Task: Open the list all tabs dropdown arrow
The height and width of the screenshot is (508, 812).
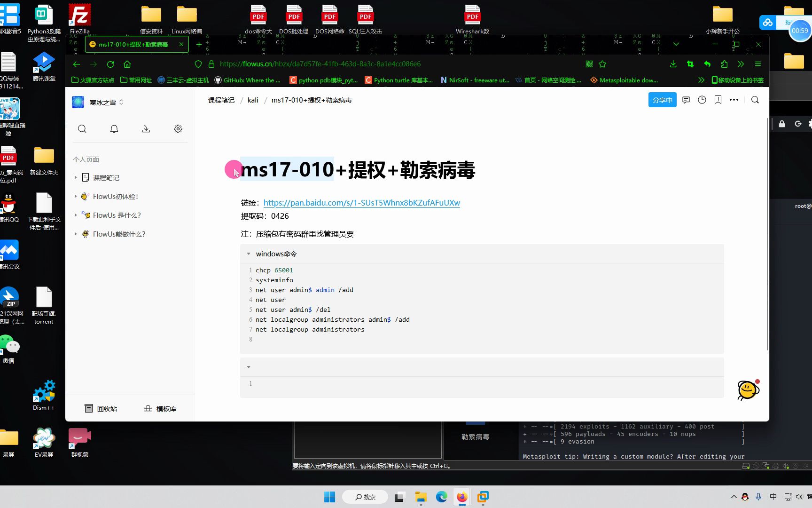Action: click(x=676, y=44)
